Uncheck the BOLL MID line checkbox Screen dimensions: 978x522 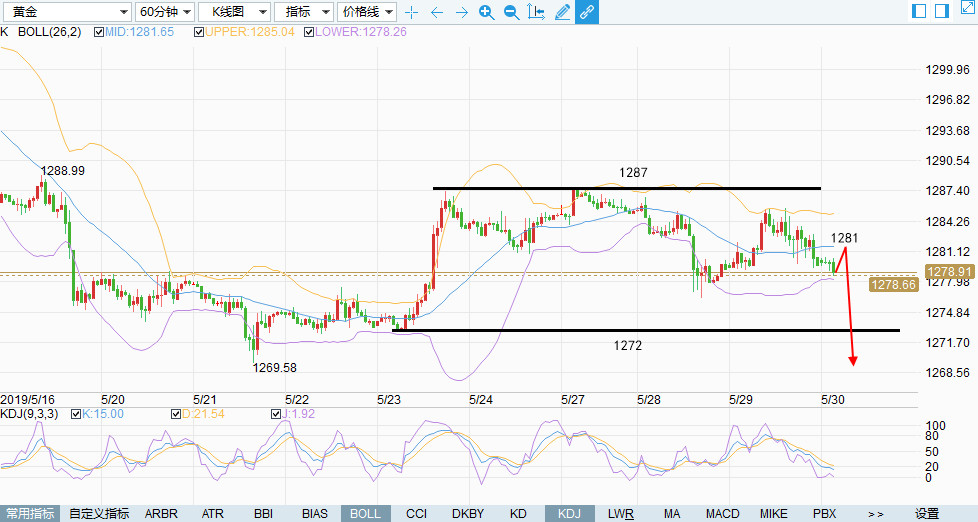pos(99,32)
